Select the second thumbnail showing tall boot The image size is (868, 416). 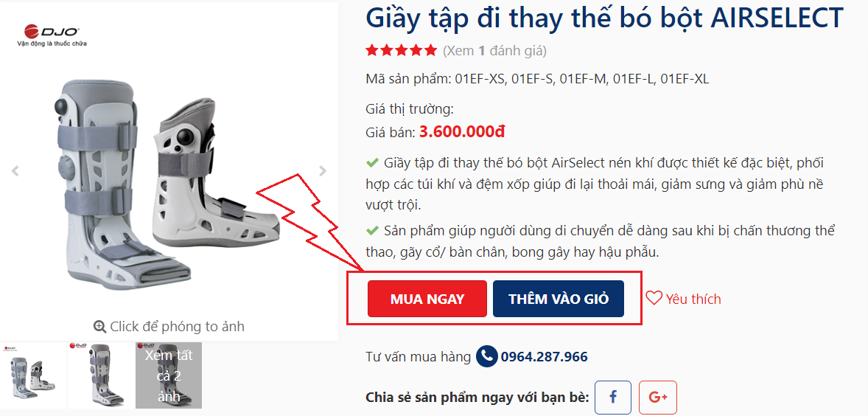tap(101, 375)
